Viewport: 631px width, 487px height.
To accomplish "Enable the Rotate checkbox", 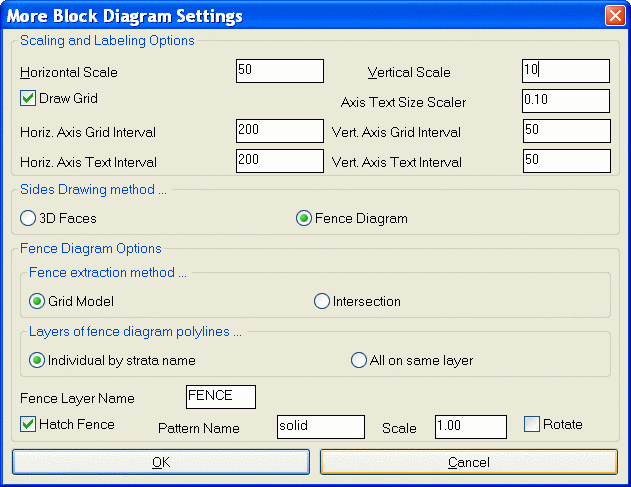I will click(x=532, y=424).
